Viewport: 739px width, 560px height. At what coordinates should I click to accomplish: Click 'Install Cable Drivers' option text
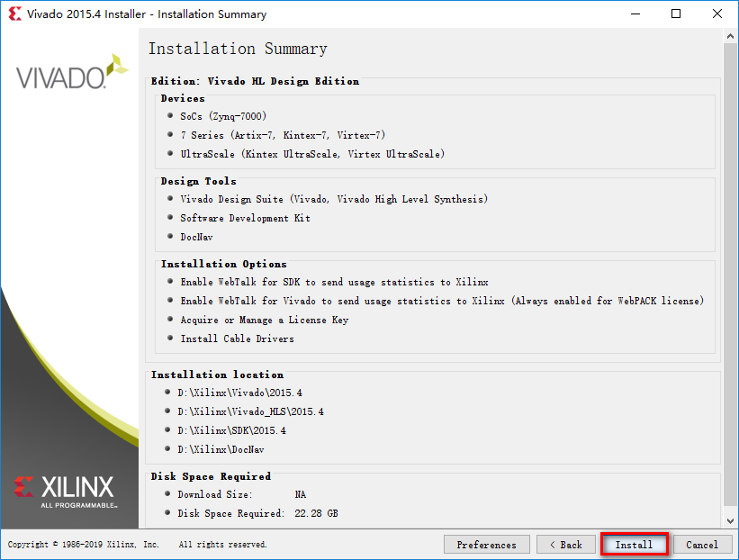[237, 339]
